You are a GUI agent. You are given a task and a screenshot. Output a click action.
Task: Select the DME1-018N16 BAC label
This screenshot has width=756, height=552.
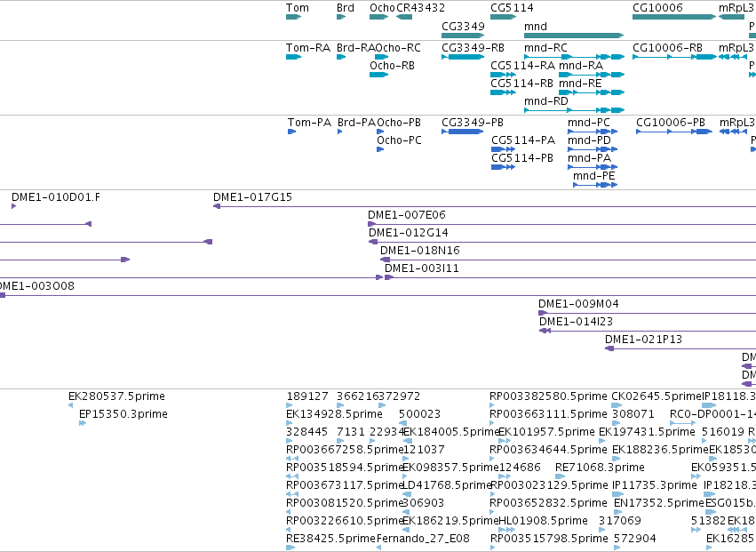point(420,251)
